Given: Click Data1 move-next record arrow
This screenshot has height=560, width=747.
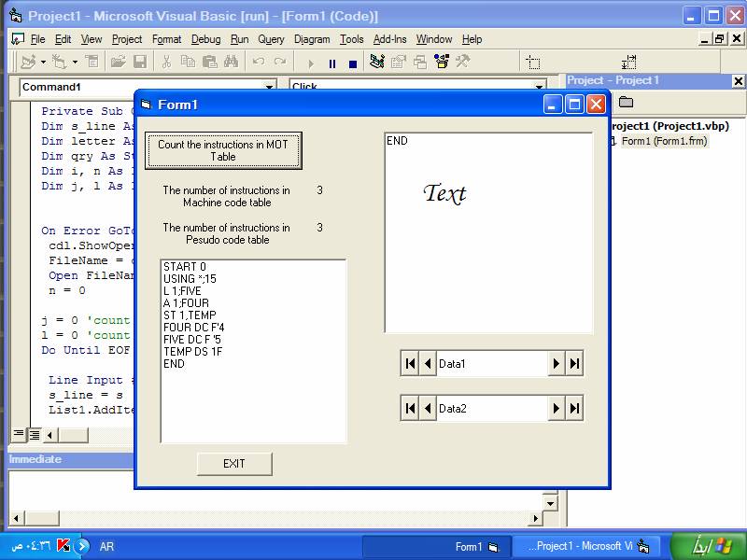Looking at the screenshot, I should tap(556, 364).
